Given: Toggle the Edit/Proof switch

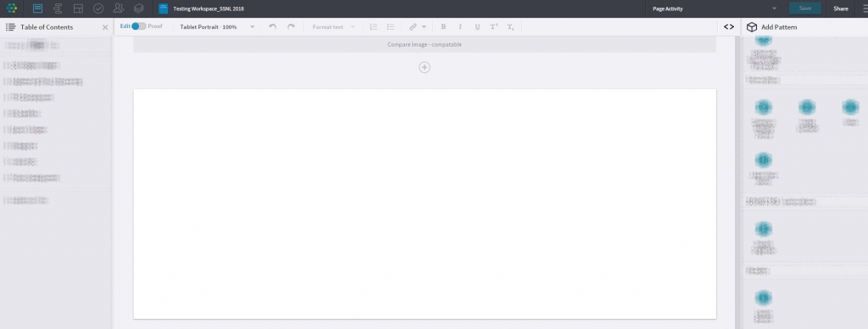Looking at the screenshot, I should [138, 26].
